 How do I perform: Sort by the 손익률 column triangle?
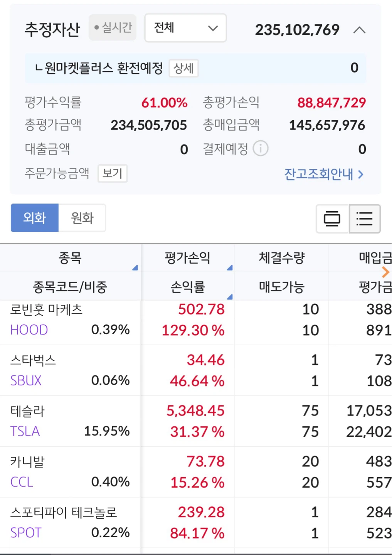pos(230,296)
